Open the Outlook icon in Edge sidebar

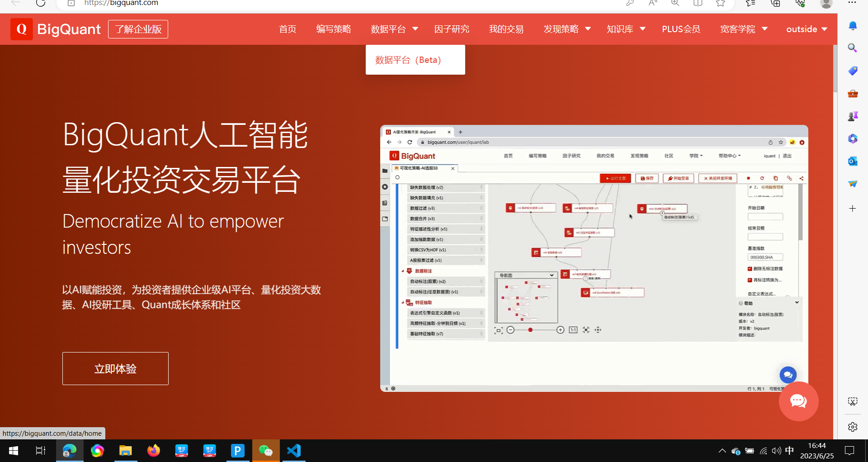pos(853,161)
